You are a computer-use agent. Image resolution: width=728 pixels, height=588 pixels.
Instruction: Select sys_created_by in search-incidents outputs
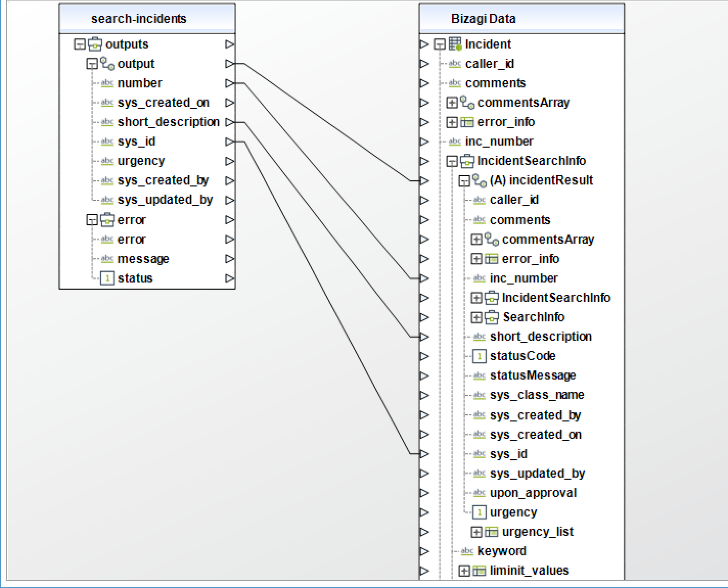[x=163, y=181]
